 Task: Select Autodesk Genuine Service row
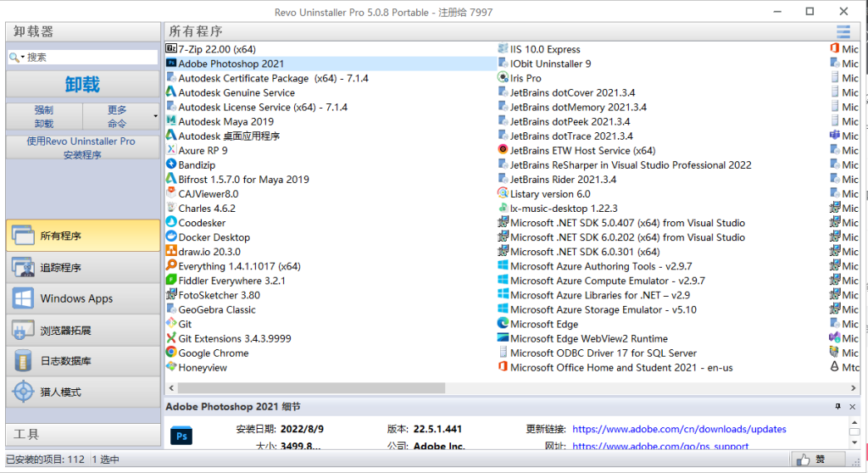(x=236, y=92)
